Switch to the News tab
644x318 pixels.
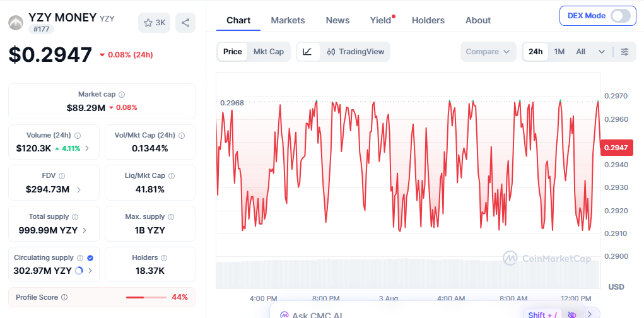[337, 20]
